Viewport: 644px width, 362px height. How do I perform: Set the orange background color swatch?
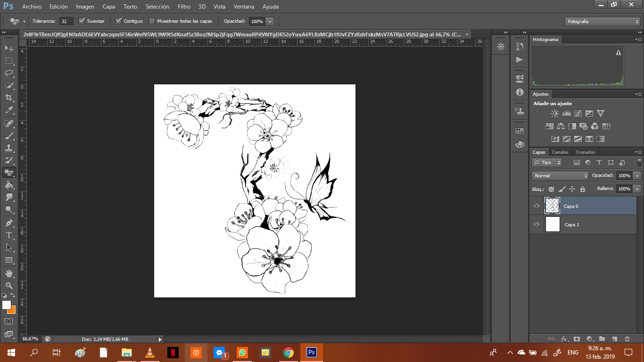pos(12,310)
